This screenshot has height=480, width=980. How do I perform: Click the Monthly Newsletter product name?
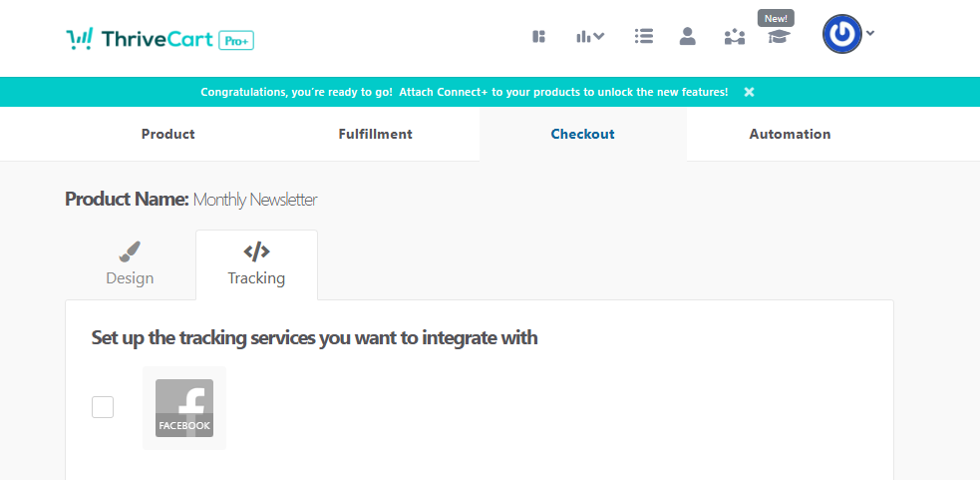click(x=255, y=200)
